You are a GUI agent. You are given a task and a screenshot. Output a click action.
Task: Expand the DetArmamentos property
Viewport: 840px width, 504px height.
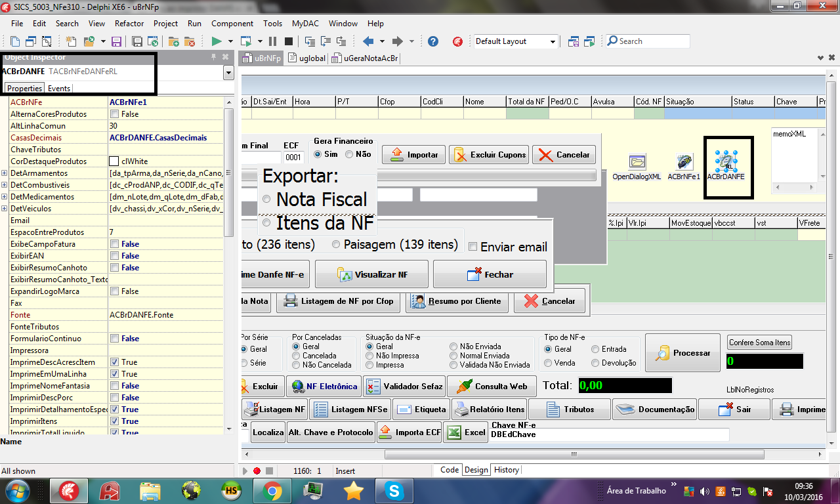click(5, 173)
